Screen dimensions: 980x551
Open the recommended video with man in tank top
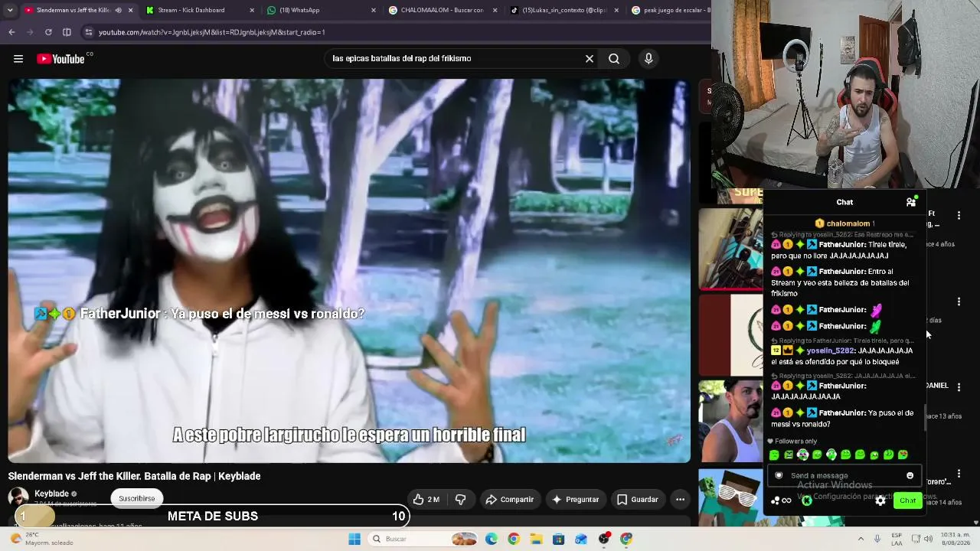[730, 421]
